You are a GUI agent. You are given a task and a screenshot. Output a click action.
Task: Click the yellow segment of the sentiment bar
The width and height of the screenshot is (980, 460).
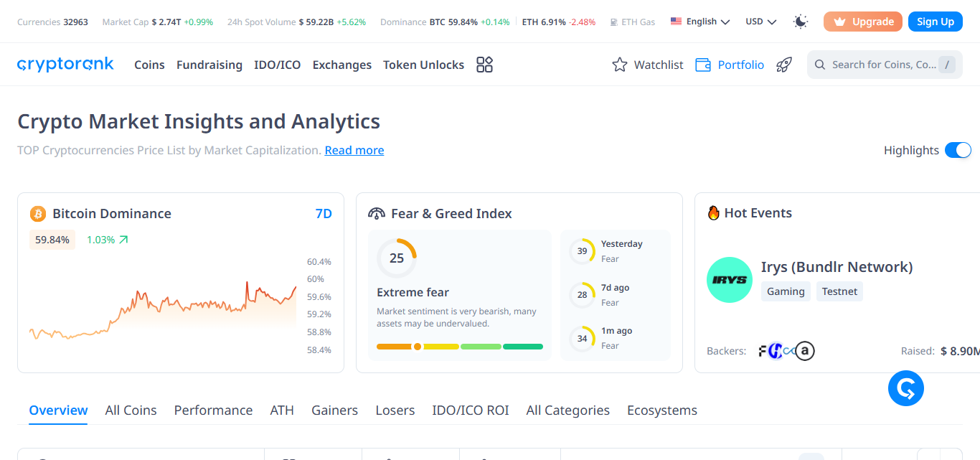pos(441,347)
